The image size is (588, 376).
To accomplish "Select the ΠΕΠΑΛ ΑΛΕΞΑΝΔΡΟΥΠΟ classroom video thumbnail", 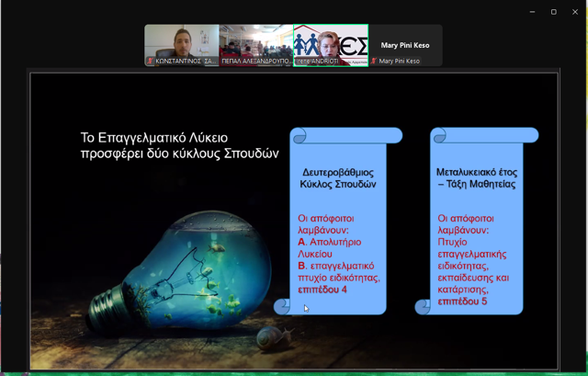I will 255,42.
